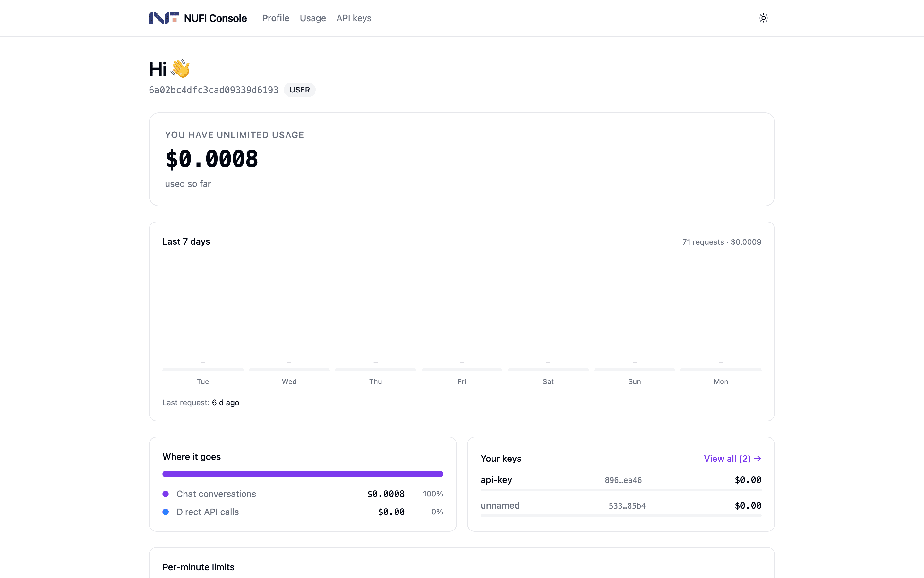This screenshot has height=578, width=924.
Task: Click the Direct API calls $0.00 amount
Action: tap(391, 512)
